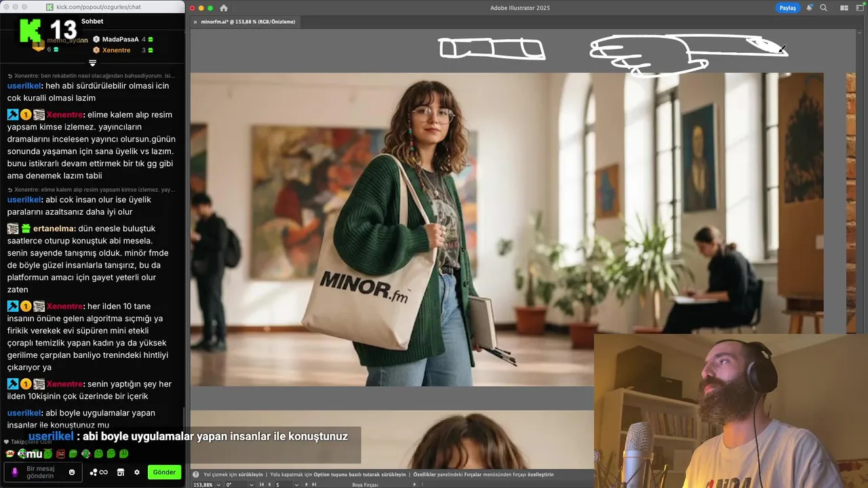Open the workspace switcher panel icon
This screenshot has height=488, width=868.
859,8
